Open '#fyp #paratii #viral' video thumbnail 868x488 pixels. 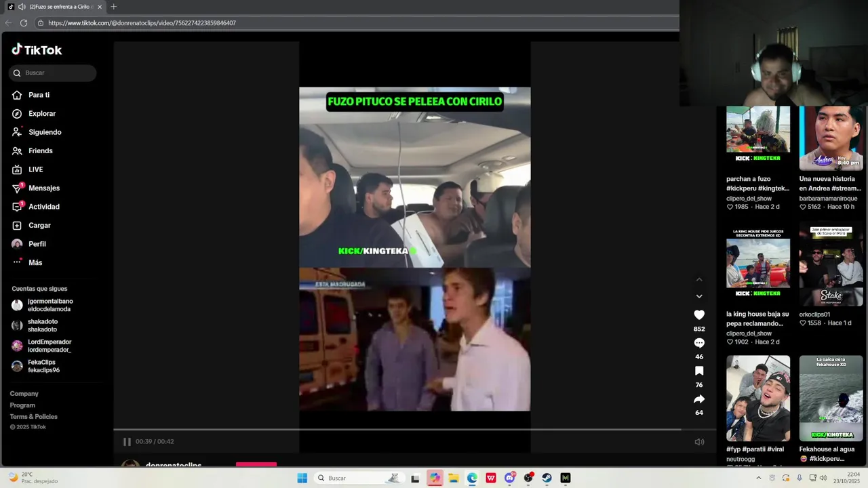(758, 399)
